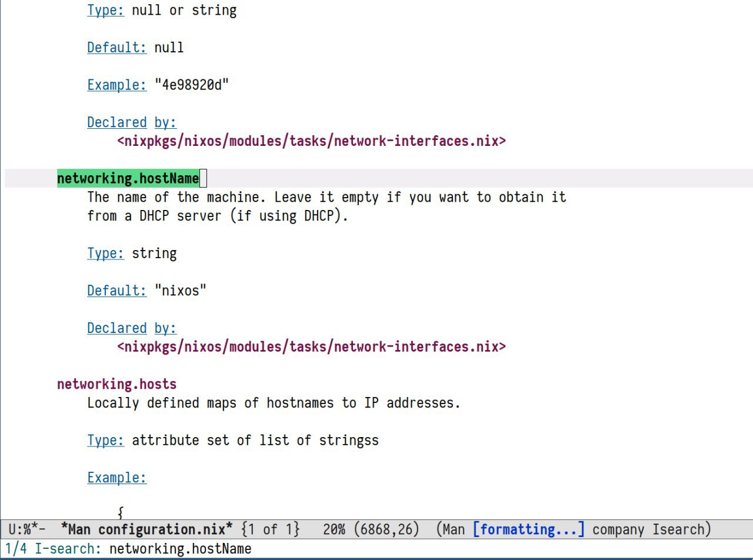Click the I-search minibuffer input "networking.hostName"

[x=181, y=549]
